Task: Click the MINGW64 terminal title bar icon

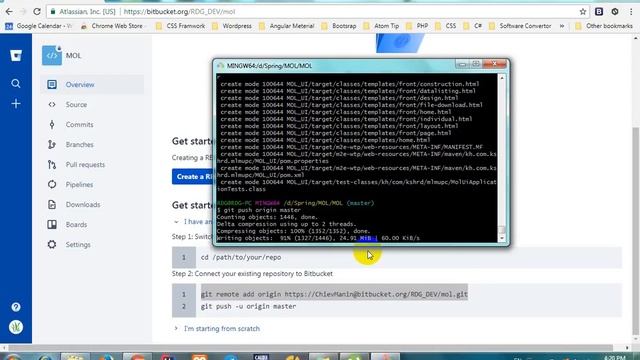Action: click(220, 65)
